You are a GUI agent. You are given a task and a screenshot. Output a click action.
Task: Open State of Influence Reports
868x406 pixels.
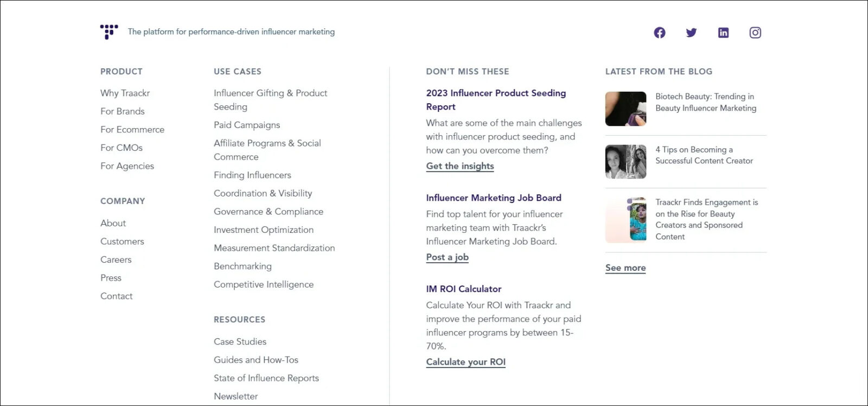(x=266, y=378)
